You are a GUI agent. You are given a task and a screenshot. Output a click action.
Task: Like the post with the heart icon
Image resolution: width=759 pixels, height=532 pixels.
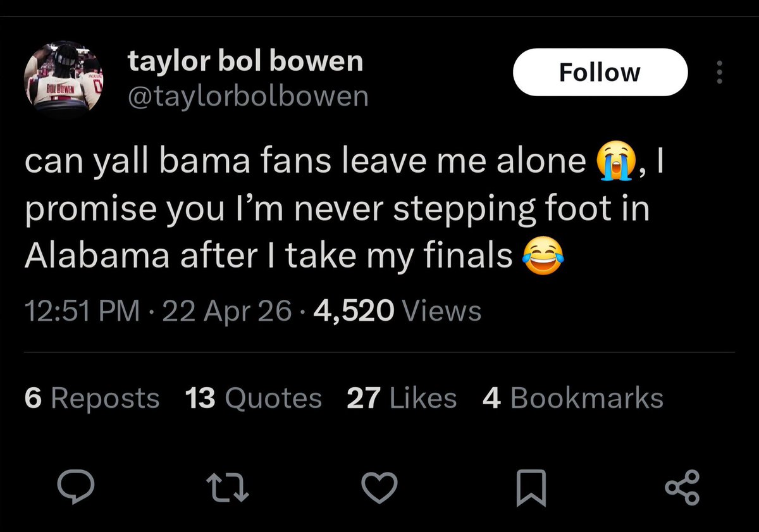pos(379,486)
